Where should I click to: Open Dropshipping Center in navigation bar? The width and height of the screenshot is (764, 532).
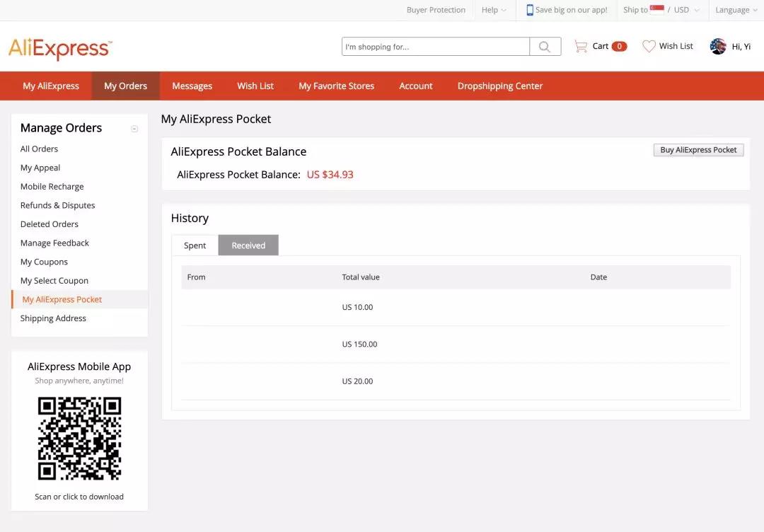[x=499, y=86]
